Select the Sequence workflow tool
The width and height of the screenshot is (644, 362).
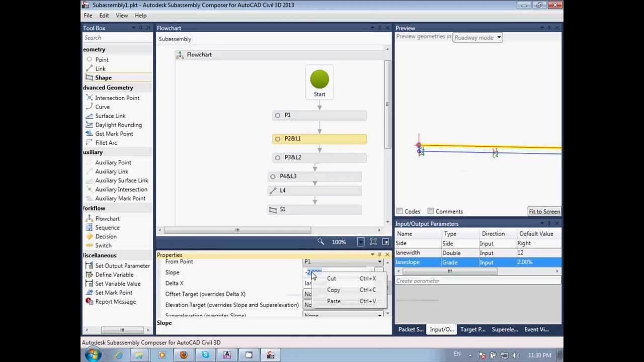[107, 228]
